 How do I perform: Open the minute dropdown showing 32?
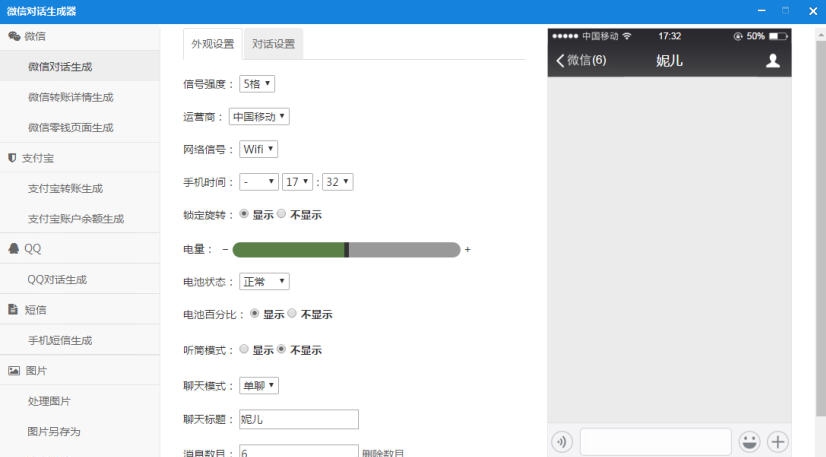338,182
